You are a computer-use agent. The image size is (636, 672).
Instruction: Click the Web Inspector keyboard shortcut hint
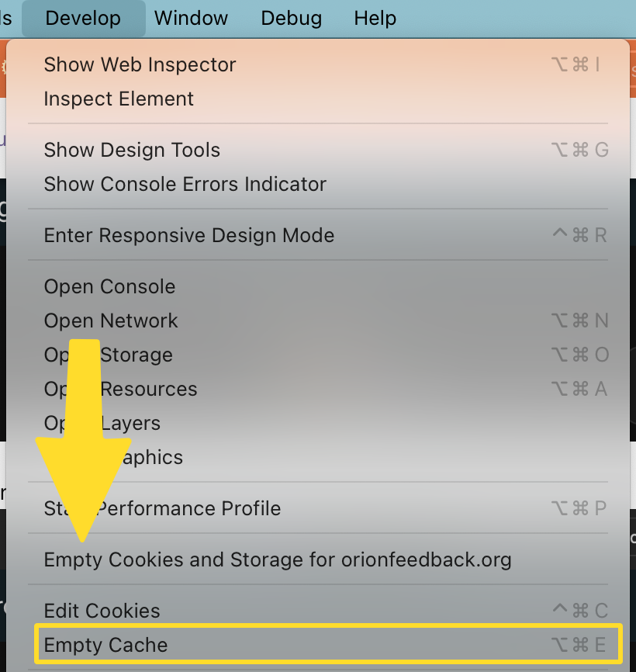click(575, 64)
